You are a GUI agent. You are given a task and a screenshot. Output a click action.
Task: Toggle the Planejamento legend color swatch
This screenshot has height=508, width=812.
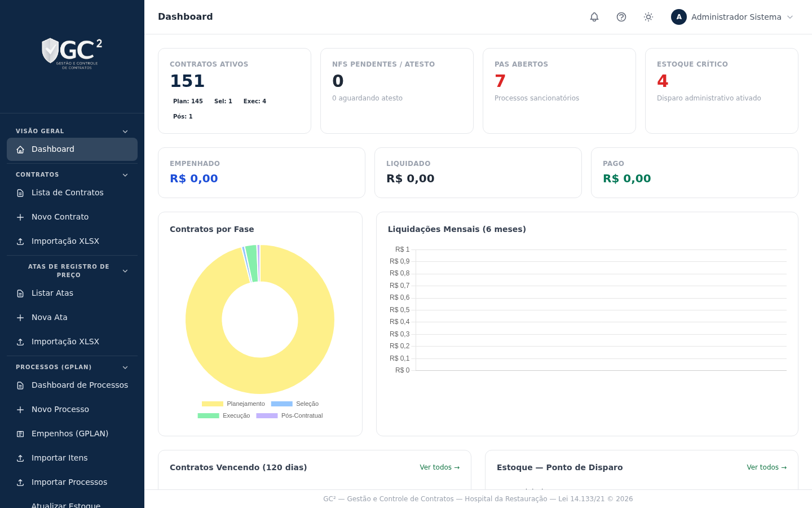coord(213,404)
